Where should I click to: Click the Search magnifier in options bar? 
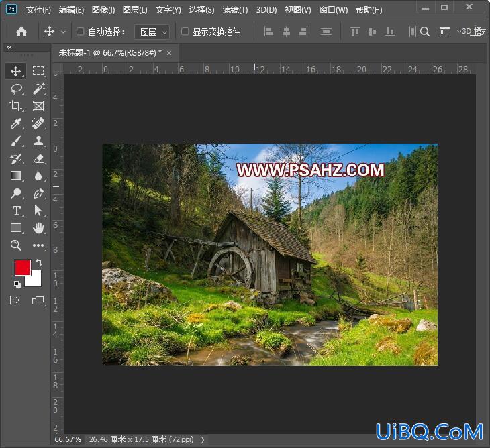click(425, 32)
